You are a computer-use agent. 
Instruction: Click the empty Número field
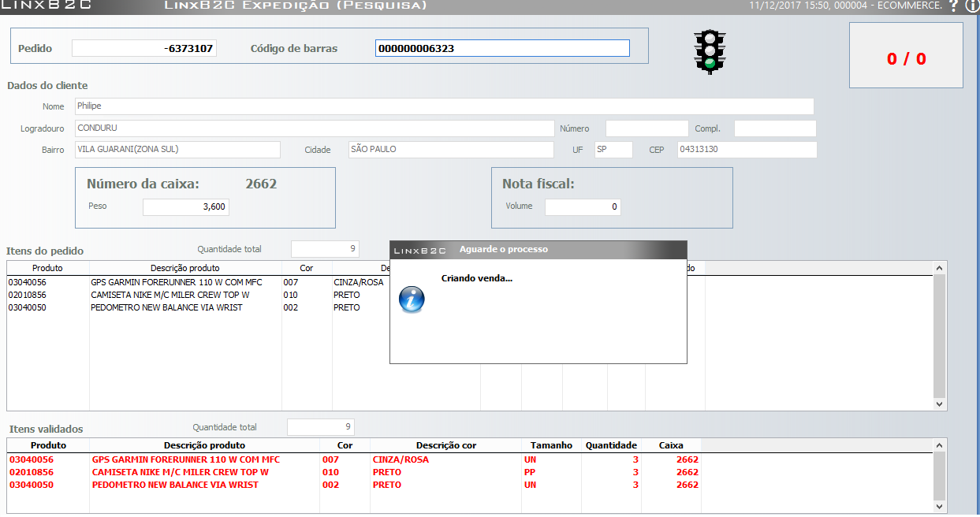point(647,128)
